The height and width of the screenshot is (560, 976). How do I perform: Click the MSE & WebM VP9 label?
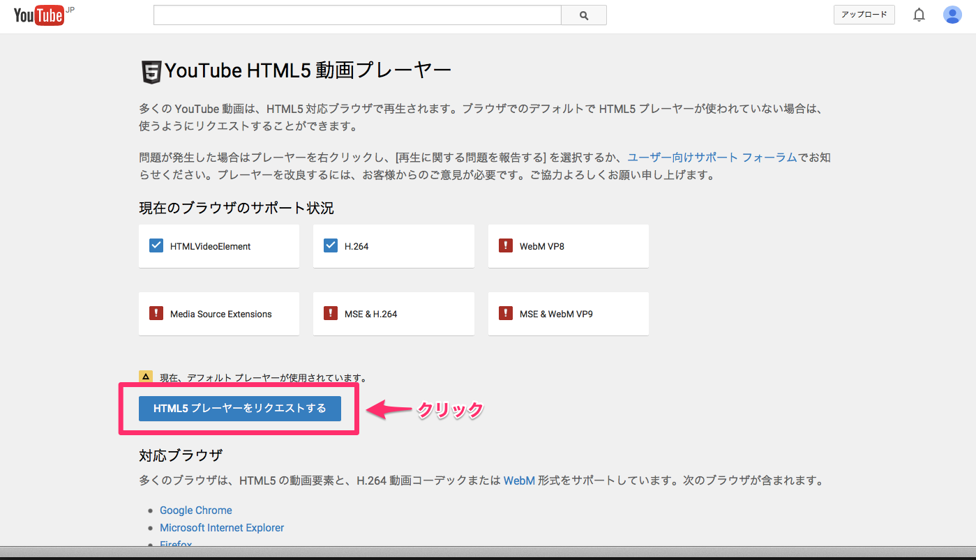click(556, 314)
